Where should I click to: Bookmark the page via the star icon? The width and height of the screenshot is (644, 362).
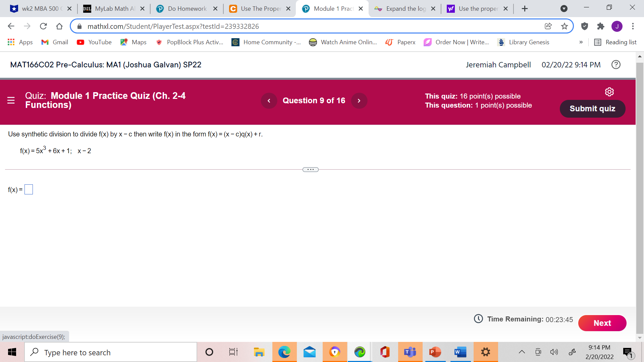(565, 26)
